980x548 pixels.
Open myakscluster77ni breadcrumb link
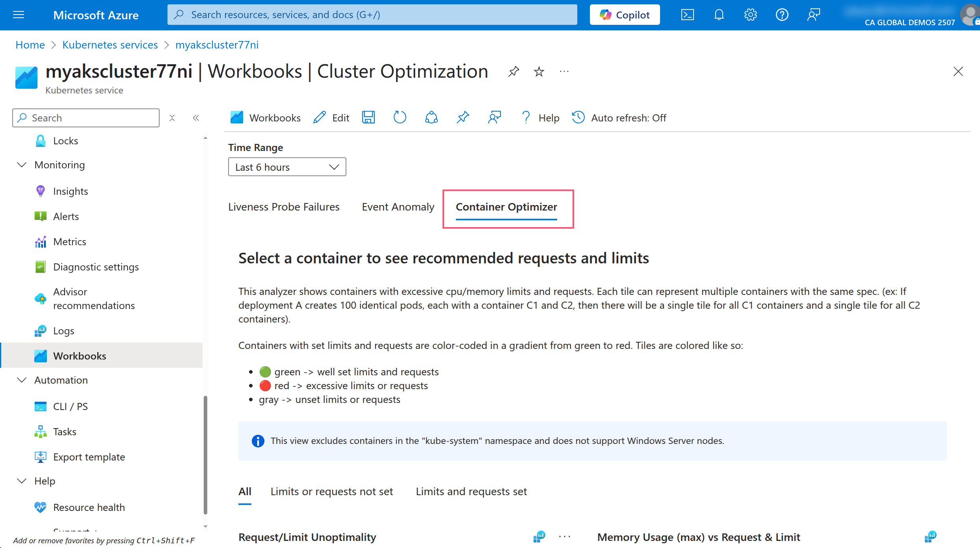click(x=217, y=45)
